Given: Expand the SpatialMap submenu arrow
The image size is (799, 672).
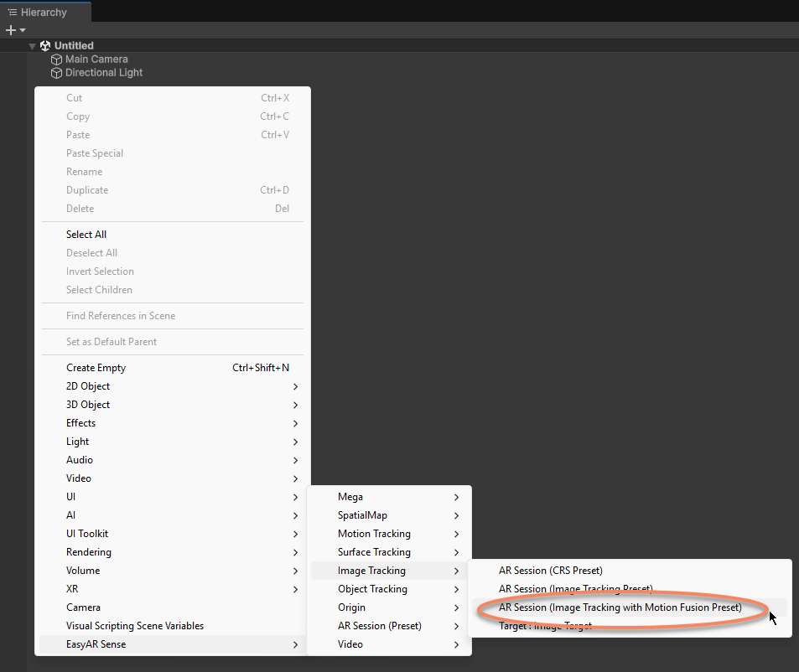Looking at the screenshot, I should click(x=456, y=515).
